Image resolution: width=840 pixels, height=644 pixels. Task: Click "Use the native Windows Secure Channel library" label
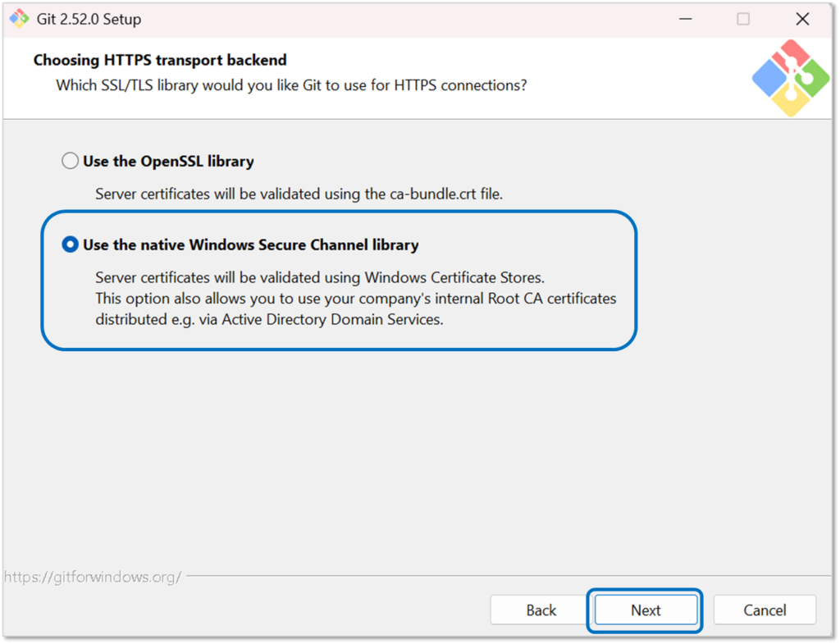(250, 244)
